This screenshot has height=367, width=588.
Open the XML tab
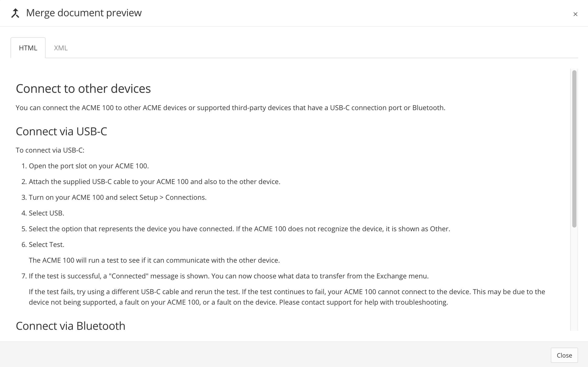pos(61,48)
